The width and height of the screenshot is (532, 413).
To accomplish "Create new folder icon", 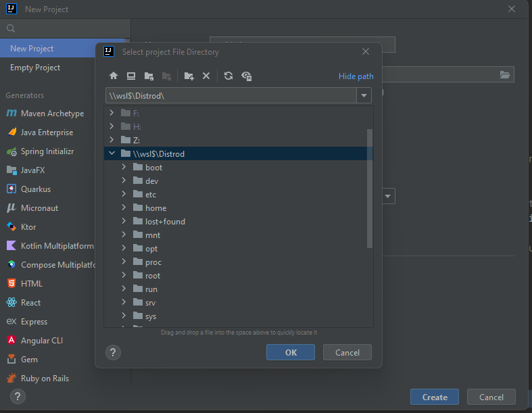I will coord(189,76).
